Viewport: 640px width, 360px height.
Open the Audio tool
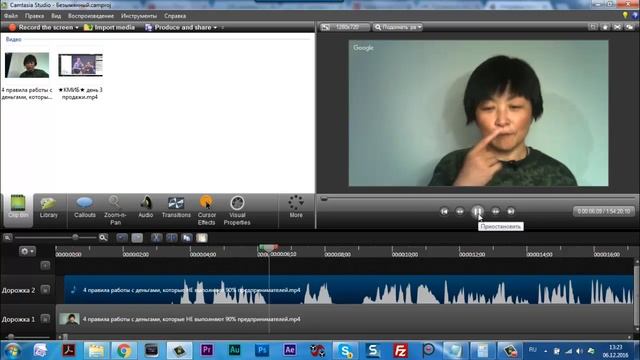[x=145, y=208]
